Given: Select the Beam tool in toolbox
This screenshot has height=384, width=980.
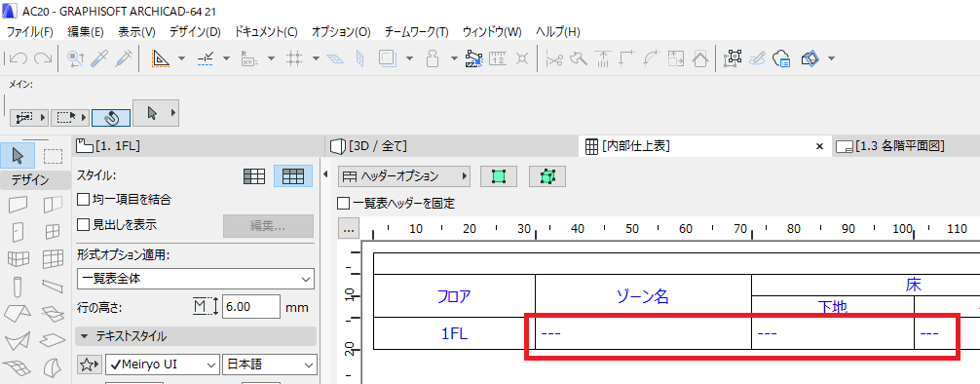Looking at the screenshot, I should [x=54, y=287].
